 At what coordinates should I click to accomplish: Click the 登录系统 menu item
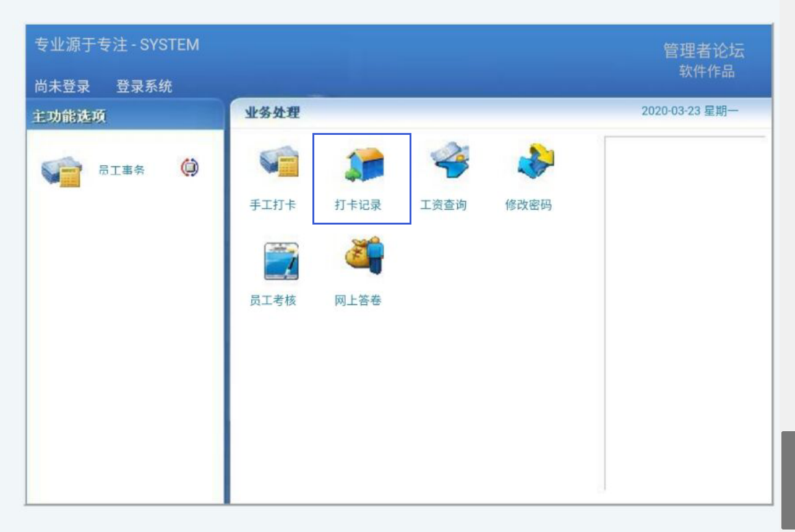(x=144, y=87)
